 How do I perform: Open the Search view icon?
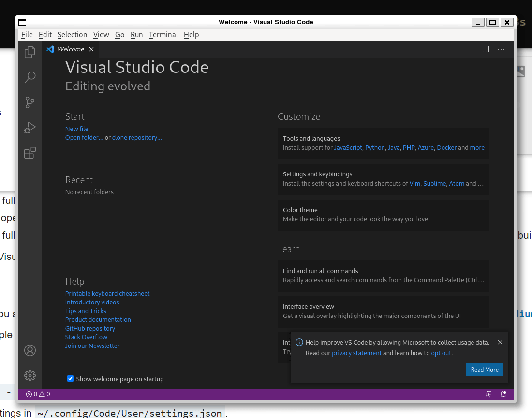(x=30, y=77)
